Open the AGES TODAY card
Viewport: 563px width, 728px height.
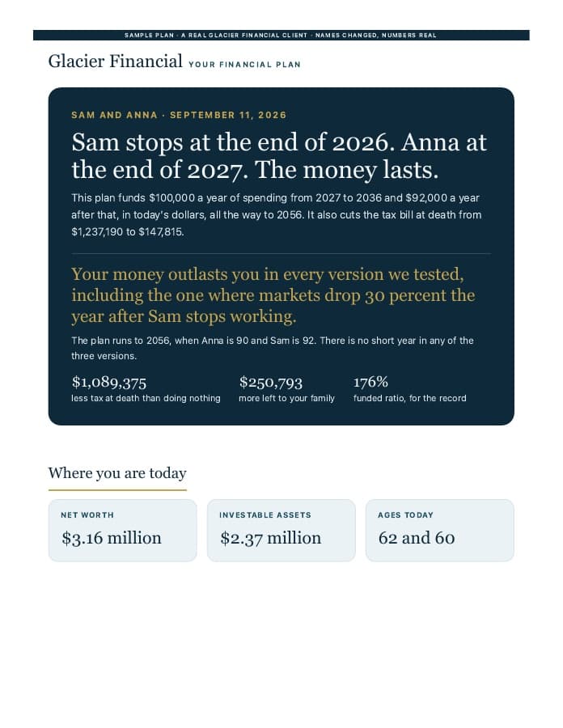[440, 530]
